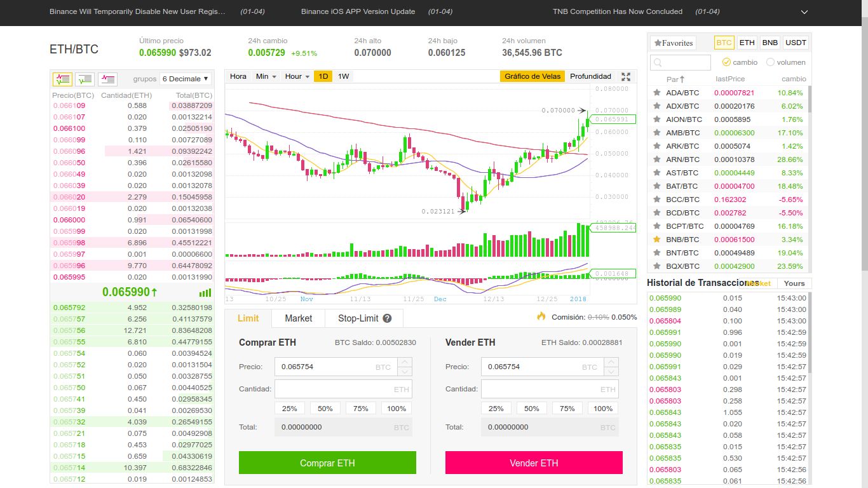Viewport: 868px width, 488px height.
Task: Switch to the Stop-Limit order tab
Action: (x=364, y=318)
